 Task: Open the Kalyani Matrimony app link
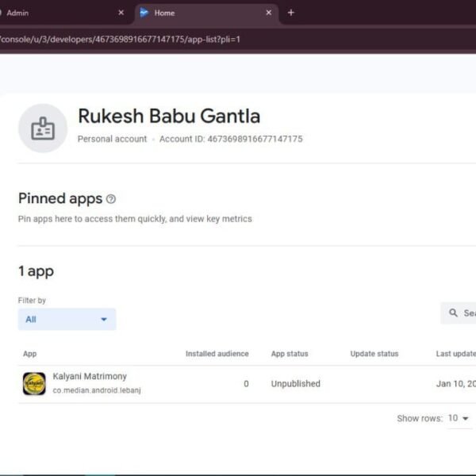(90, 376)
